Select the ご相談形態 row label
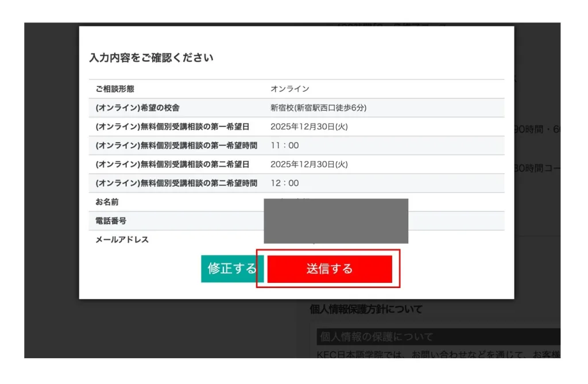588x384 pixels. tap(115, 89)
